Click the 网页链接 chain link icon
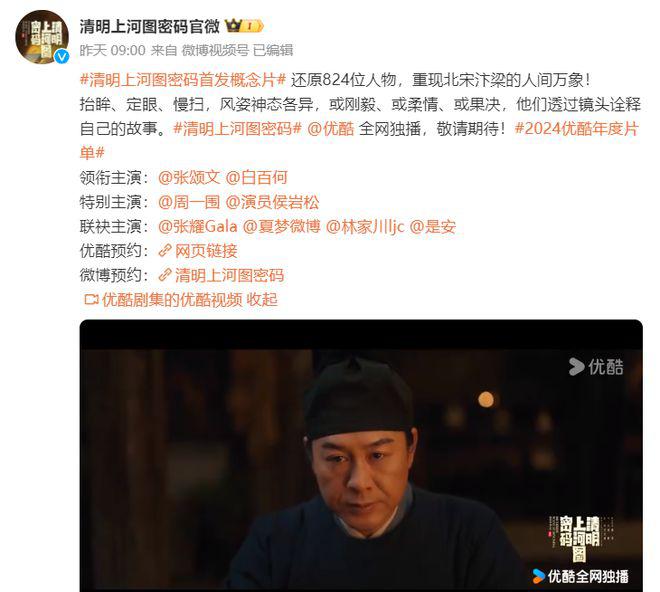This screenshot has height=592, width=660. [x=165, y=251]
